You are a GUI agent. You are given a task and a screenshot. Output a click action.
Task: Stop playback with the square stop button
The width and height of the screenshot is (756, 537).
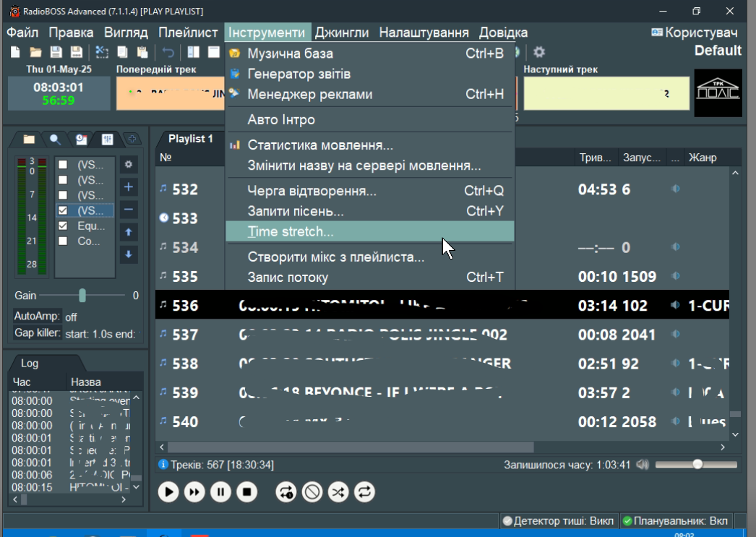[246, 492]
